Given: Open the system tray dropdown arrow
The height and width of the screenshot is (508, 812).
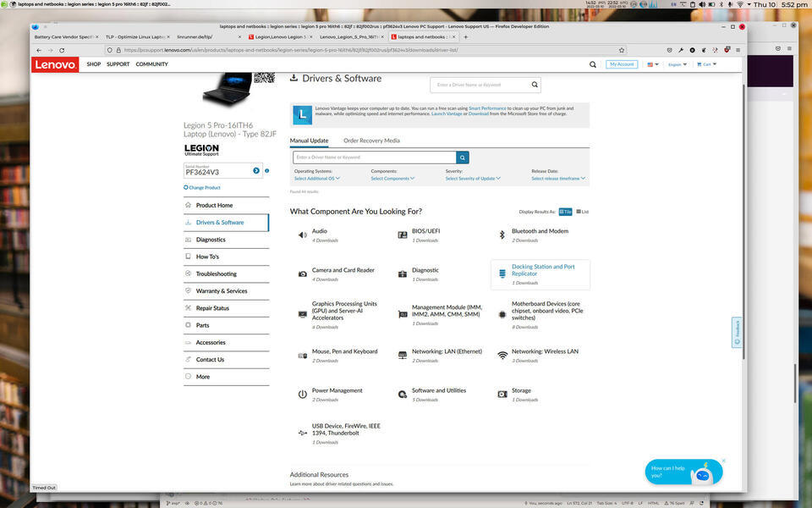Looking at the screenshot, I should (749, 4).
